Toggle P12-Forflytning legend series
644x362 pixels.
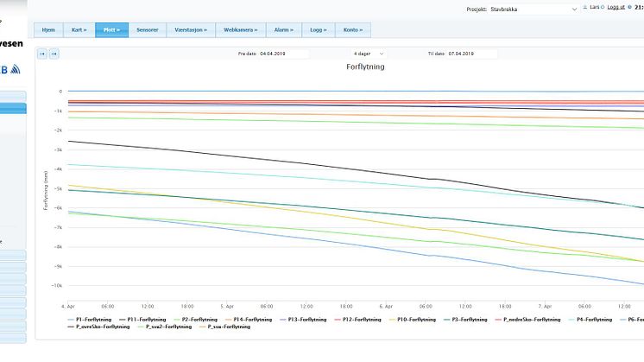pos(357,320)
